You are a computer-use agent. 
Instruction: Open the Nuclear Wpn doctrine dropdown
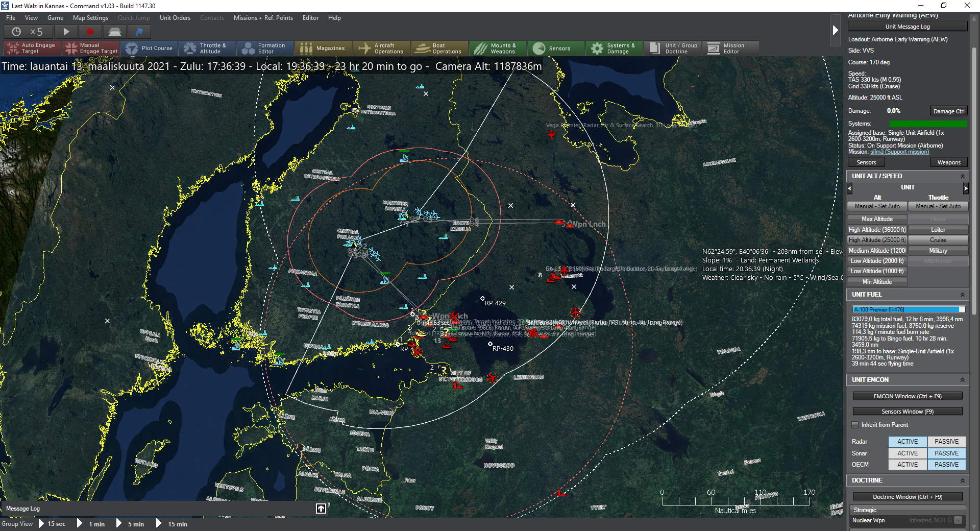click(x=958, y=520)
